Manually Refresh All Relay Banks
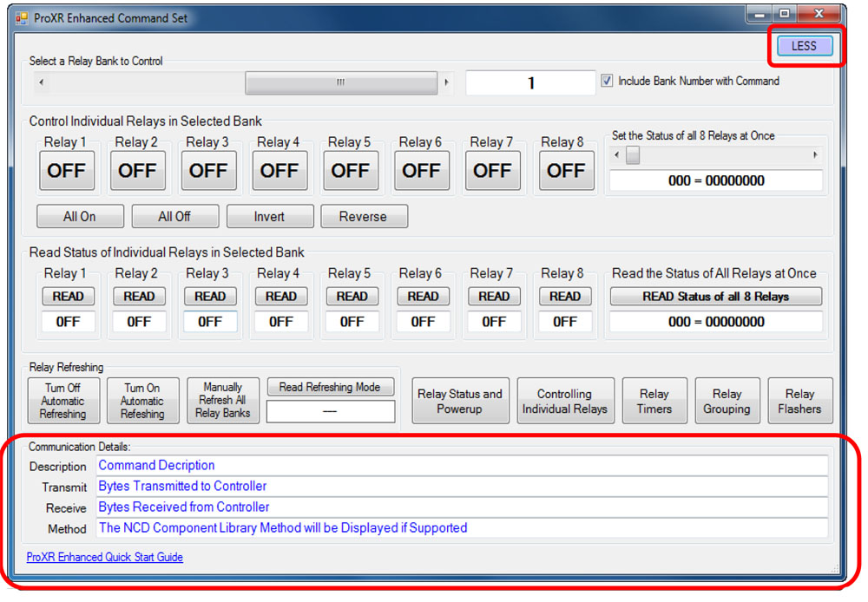Viewport: 868px width, 602px height. (223, 401)
